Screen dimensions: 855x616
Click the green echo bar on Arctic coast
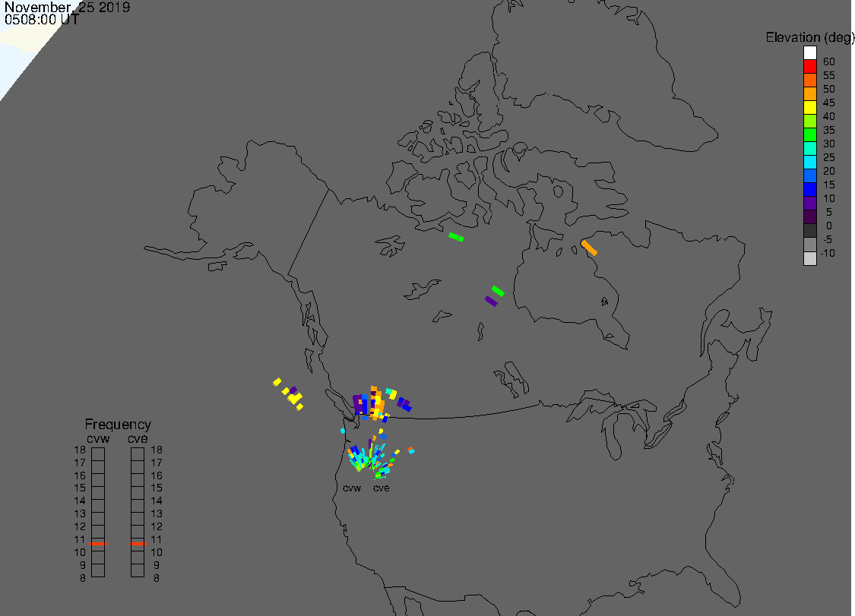(x=456, y=236)
